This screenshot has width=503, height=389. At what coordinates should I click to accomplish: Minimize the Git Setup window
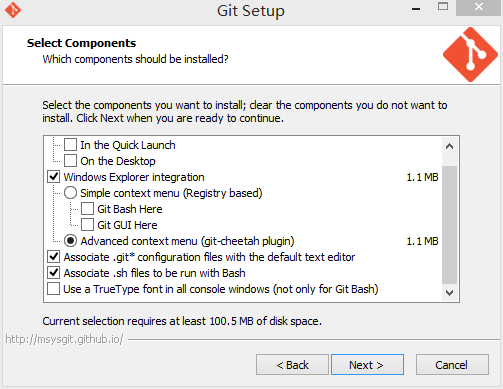[x=416, y=8]
